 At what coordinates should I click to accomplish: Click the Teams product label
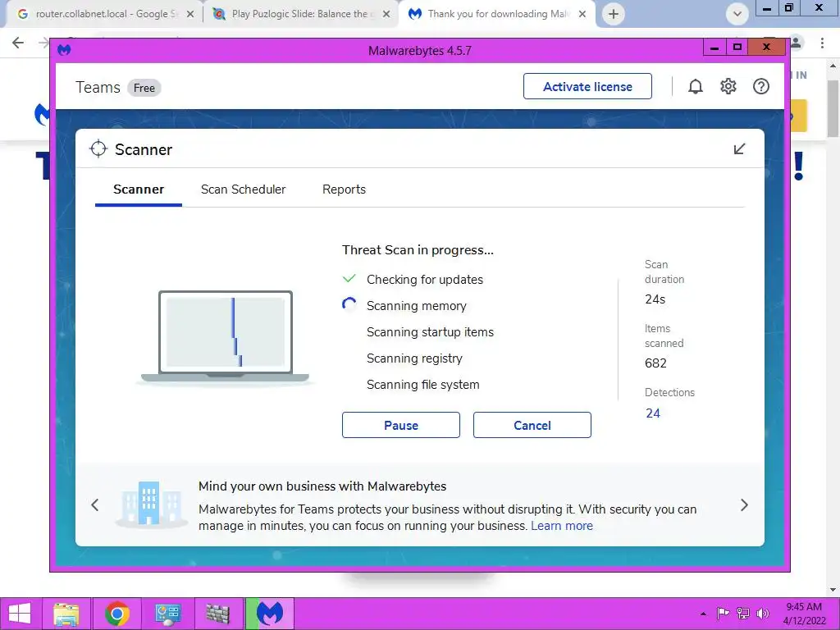(x=98, y=87)
